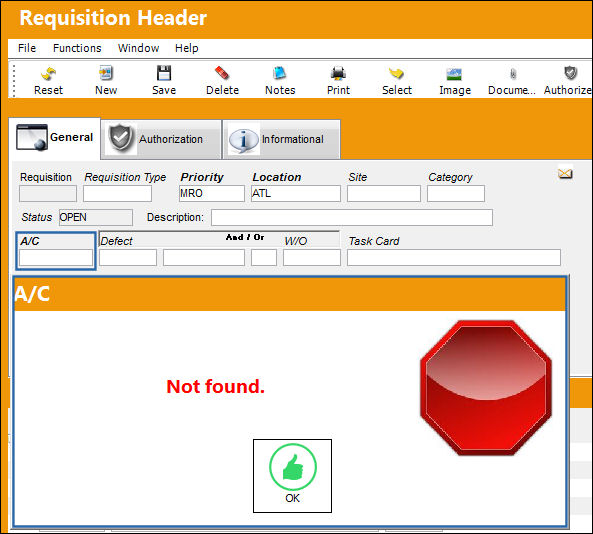Click the Reset toolbar icon

[x=48, y=74]
